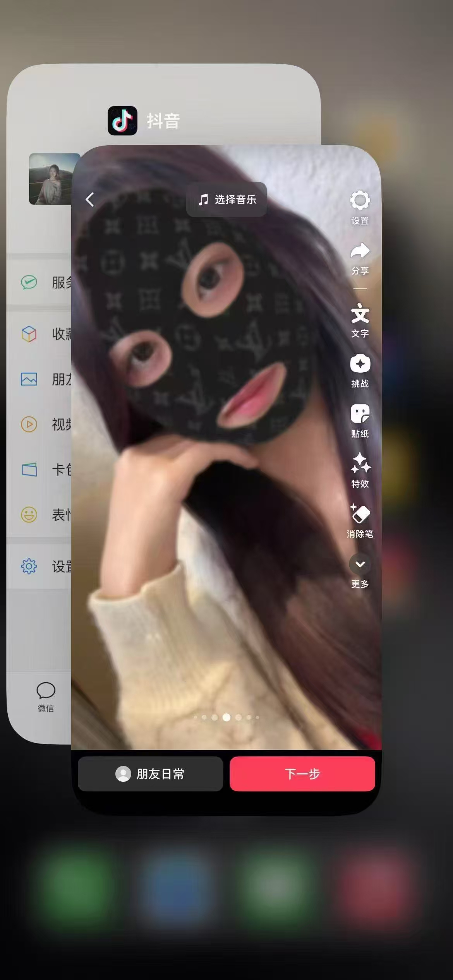Select the 消除笔 eraser pen tool
453x980 pixels.
(360, 514)
